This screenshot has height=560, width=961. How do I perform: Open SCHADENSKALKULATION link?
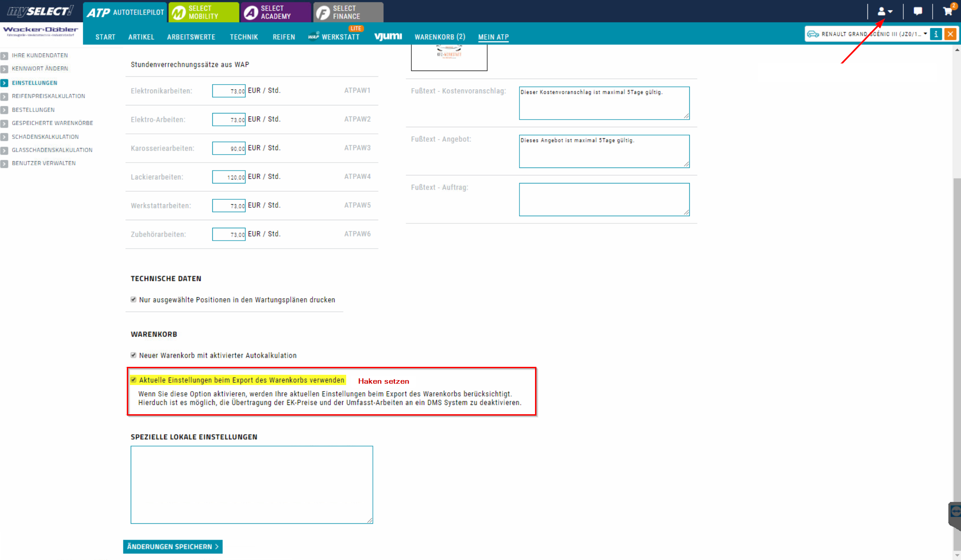(x=45, y=137)
